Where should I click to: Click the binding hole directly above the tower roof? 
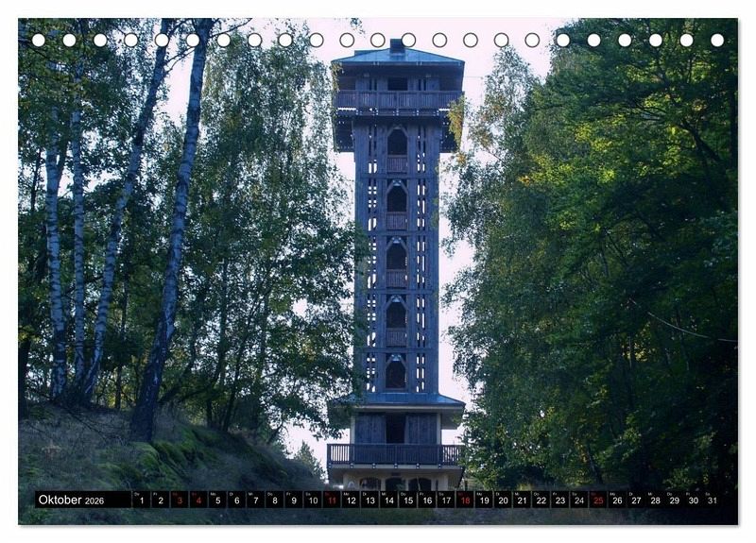408,40
